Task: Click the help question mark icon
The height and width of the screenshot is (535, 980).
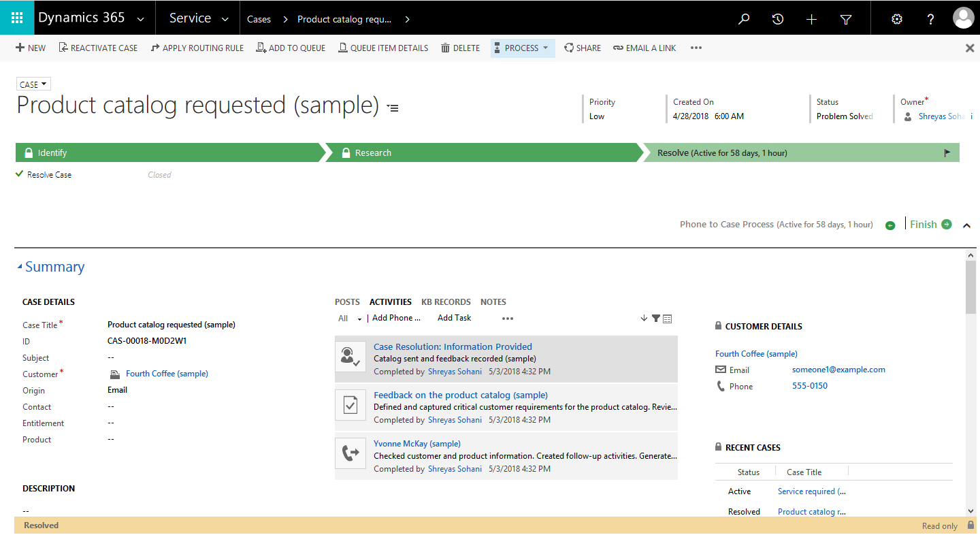Action: coord(931,19)
